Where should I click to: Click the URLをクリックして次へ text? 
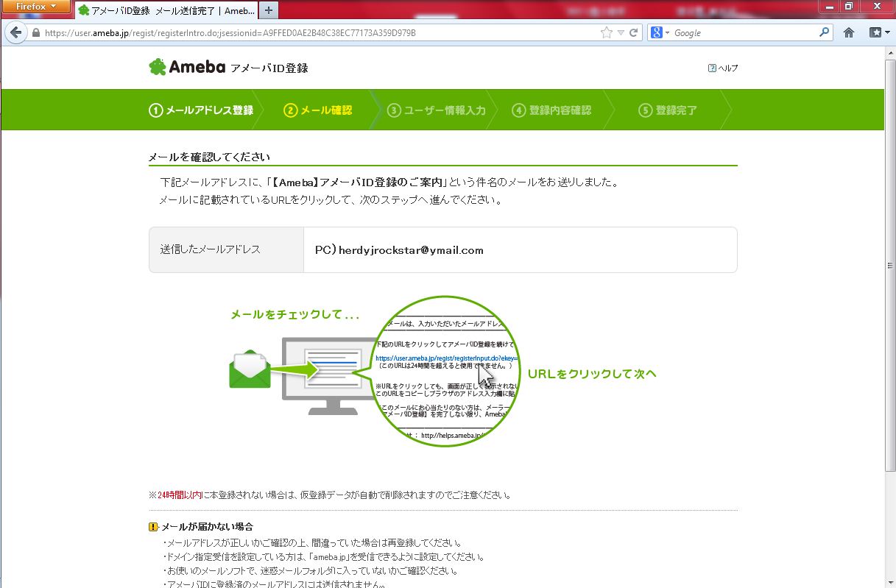pos(592,374)
